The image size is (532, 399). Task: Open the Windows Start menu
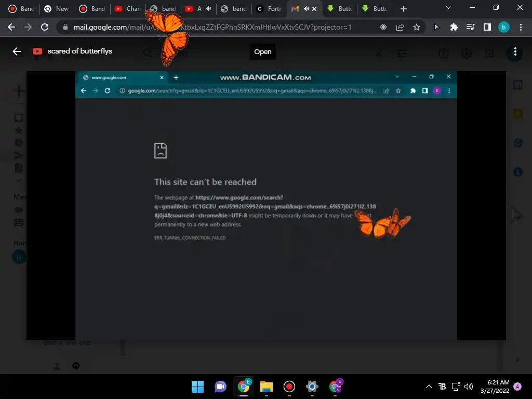[197, 387]
